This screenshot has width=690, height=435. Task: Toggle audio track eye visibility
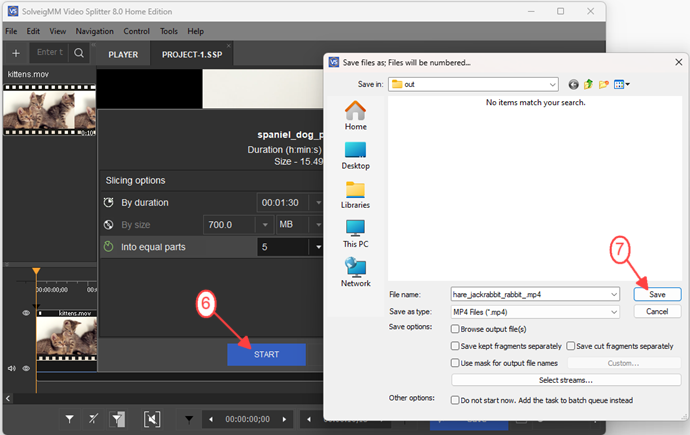(26, 368)
